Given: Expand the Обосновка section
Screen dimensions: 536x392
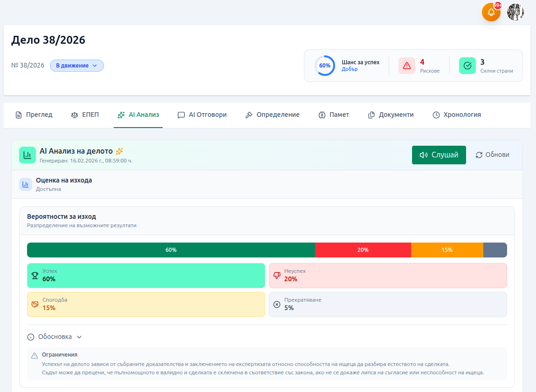Looking at the screenshot, I should [x=55, y=337].
